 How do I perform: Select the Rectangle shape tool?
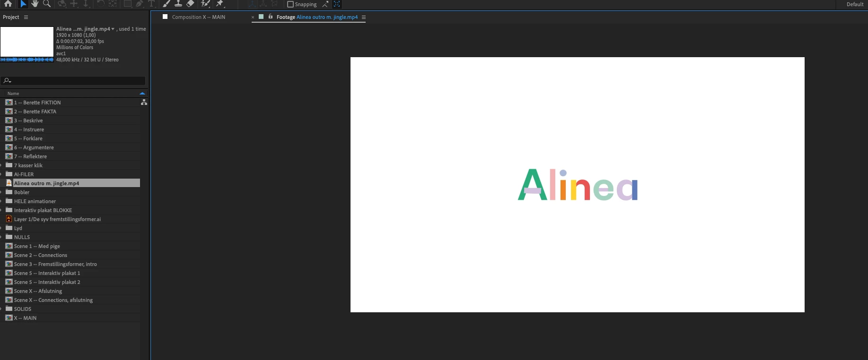click(x=128, y=4)
